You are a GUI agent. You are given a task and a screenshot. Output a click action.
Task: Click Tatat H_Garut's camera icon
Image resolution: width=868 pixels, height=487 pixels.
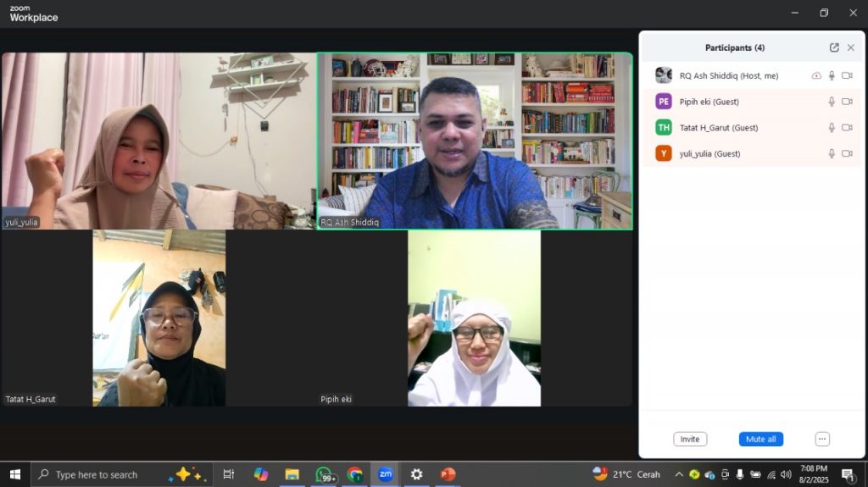pos(847,128)
